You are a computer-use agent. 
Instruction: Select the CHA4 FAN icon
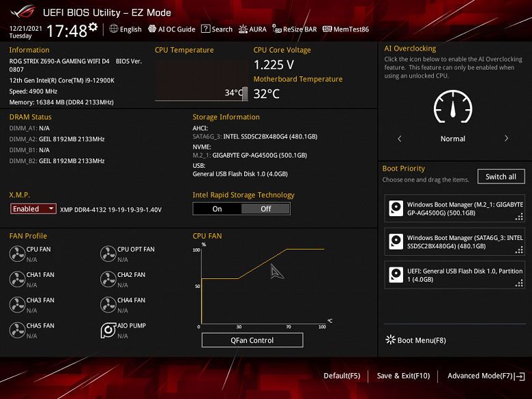[108, 305]
